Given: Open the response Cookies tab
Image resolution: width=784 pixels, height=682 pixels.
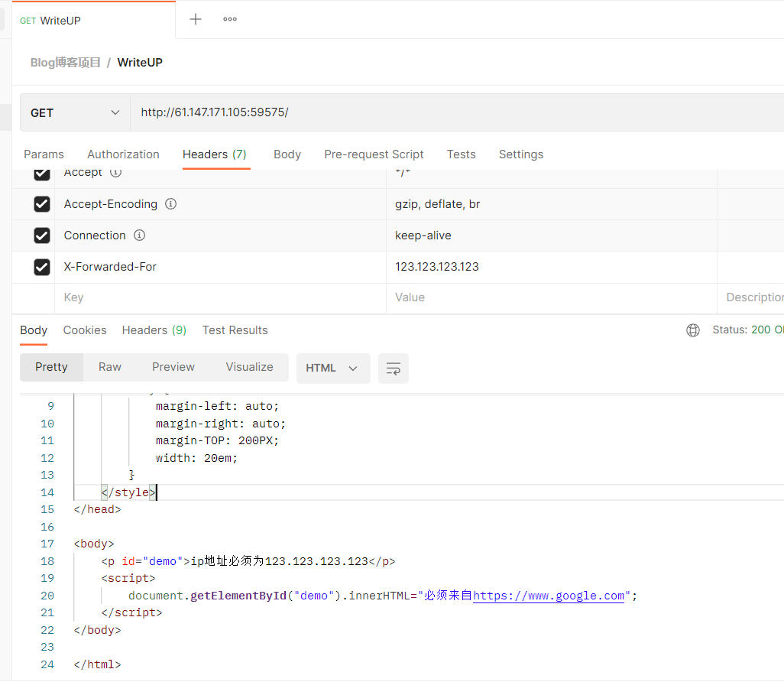Looking at the screenshot, I should (85, 330).
